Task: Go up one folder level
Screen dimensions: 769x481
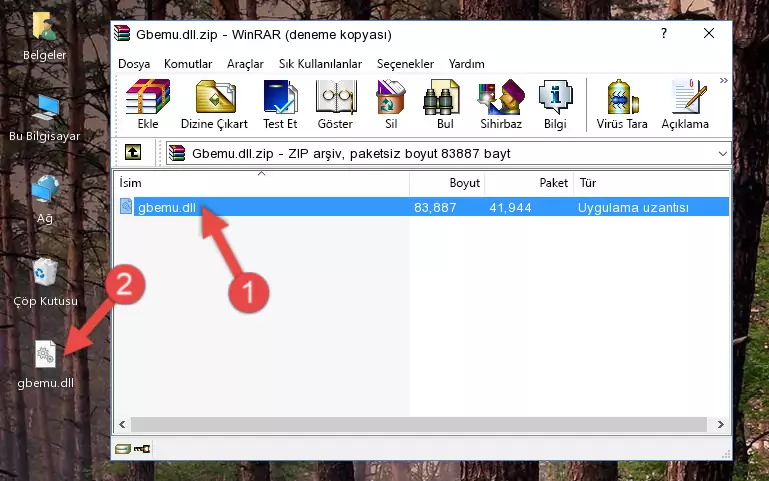Action: pos(133,152)
